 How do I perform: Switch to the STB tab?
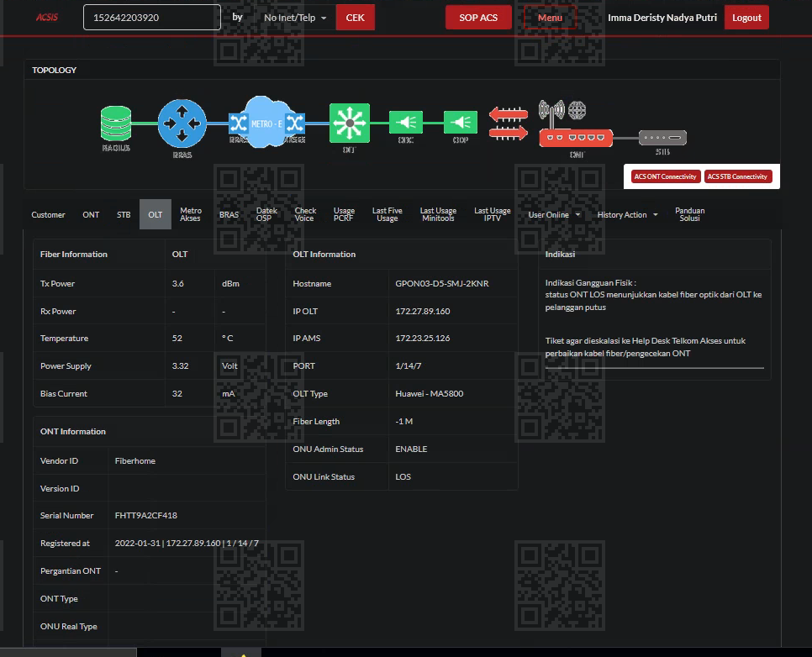[x=124, y=214]
